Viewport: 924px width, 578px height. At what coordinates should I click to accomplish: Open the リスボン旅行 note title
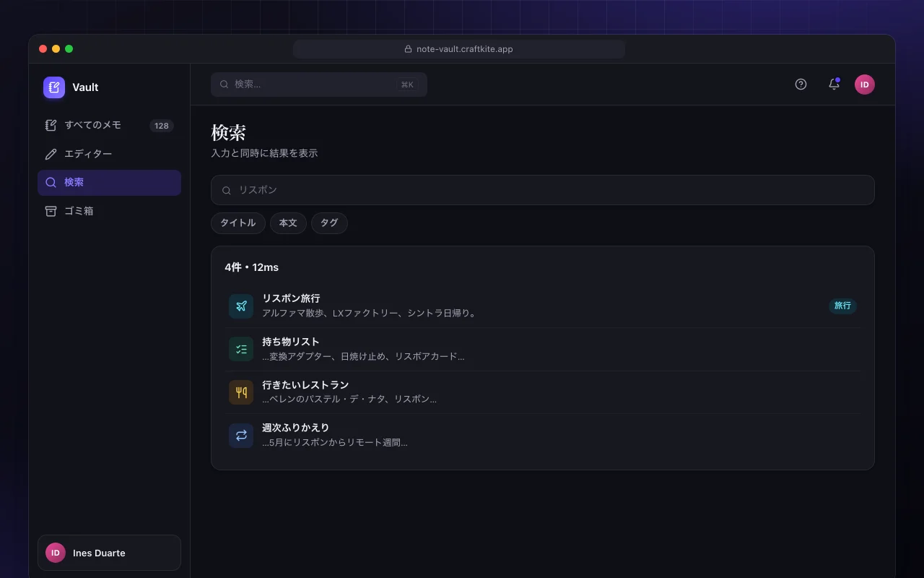point(291,298)
